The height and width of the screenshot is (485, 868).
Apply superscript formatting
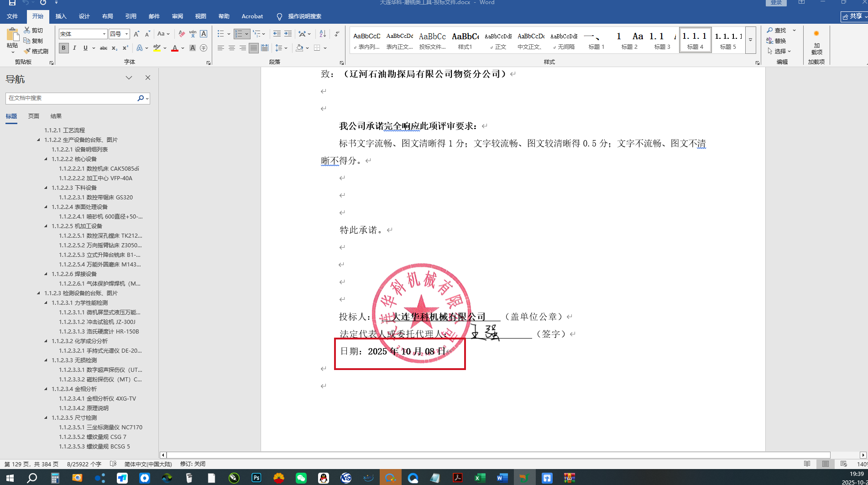tap(125, 48)
